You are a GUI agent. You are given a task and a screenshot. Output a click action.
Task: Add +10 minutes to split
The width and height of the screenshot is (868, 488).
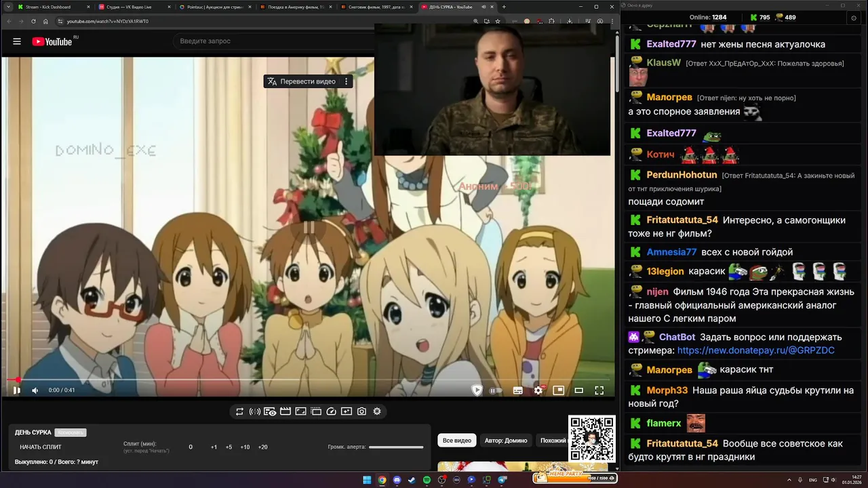245,447
